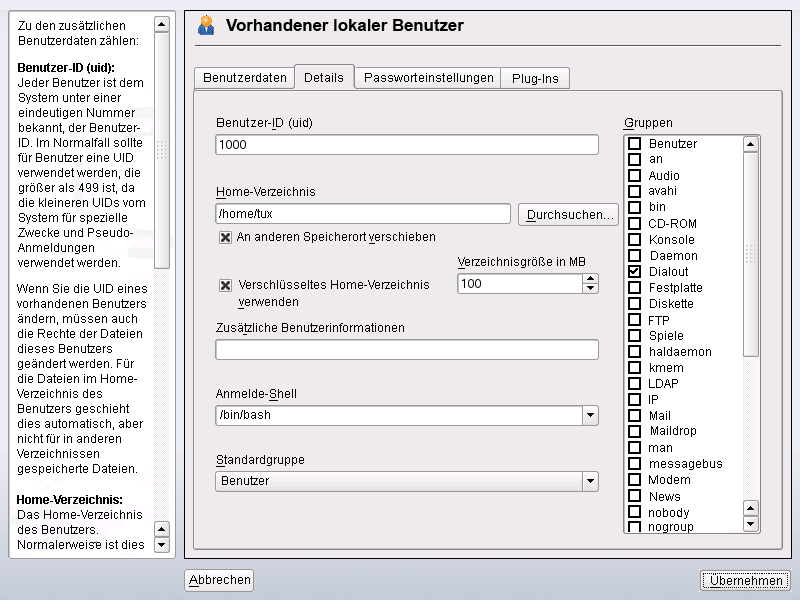
Task: Click the Gruppen list scroll-up arrow at the top
Action: [751, 144]
